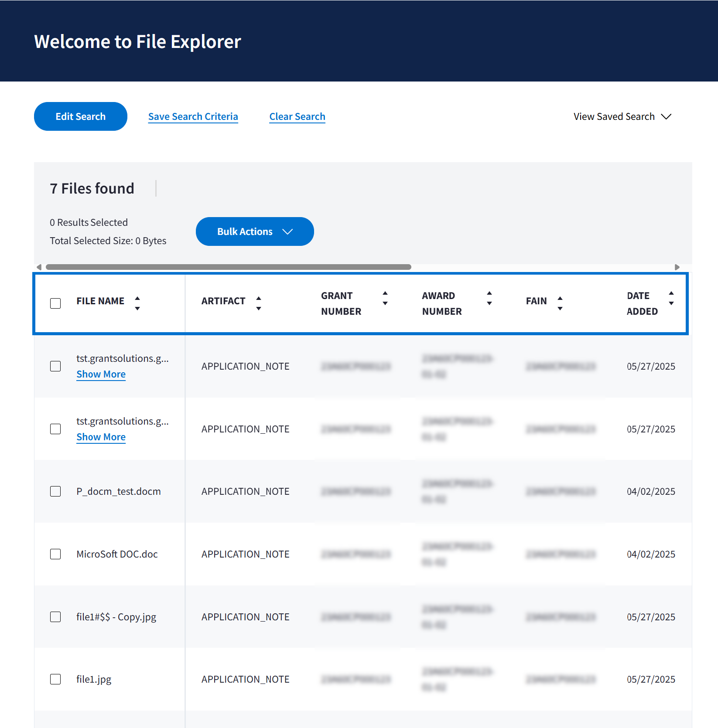The height and width of the screenshot is (728, 718).
Task: Click the Clear Search link
Action: (297, 116)
